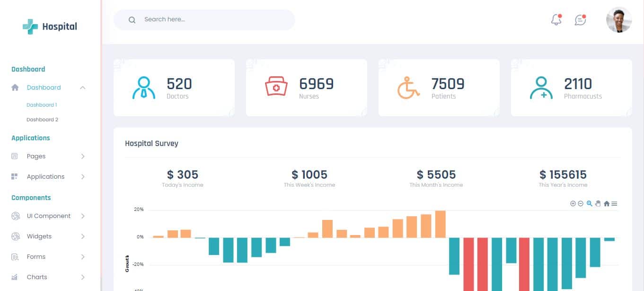
Task: Click the Patients wheelchair icon
Action: (x=408, y=87)
